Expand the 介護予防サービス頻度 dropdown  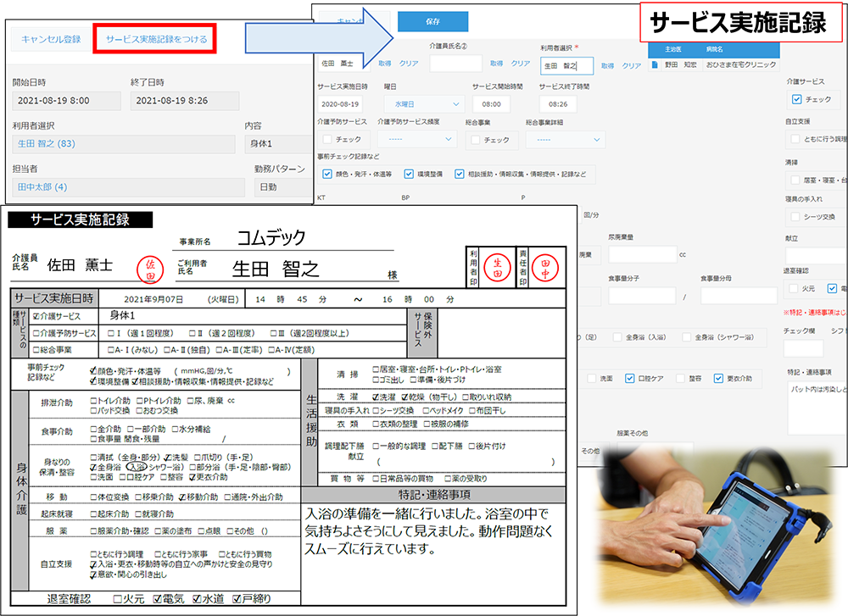pyautogui.click(x=417, y=139)
